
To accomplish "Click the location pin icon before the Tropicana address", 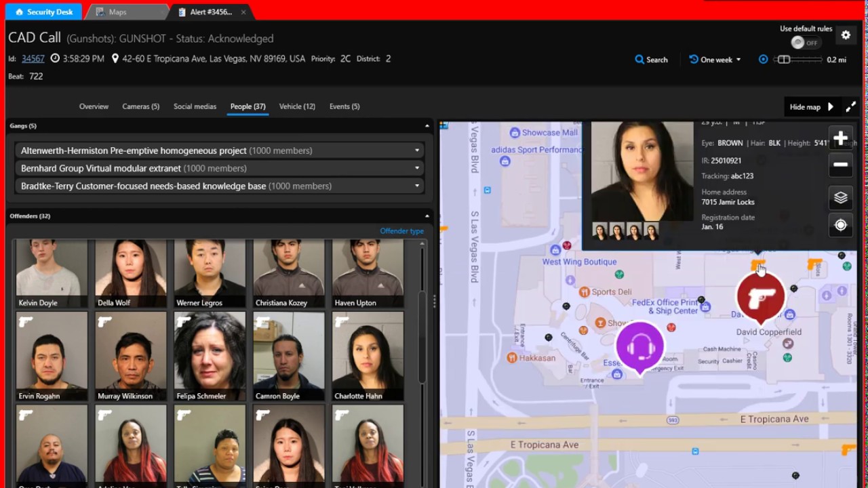I will click(x=115, y=59).
